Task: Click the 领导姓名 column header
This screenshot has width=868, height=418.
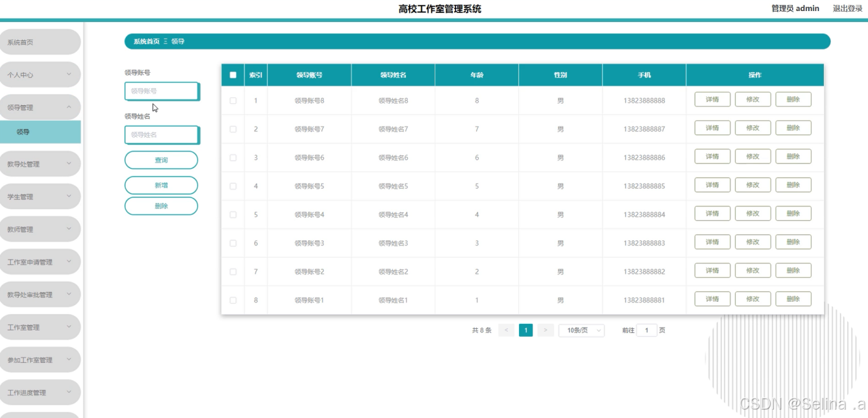Action: tap(393, 75)
